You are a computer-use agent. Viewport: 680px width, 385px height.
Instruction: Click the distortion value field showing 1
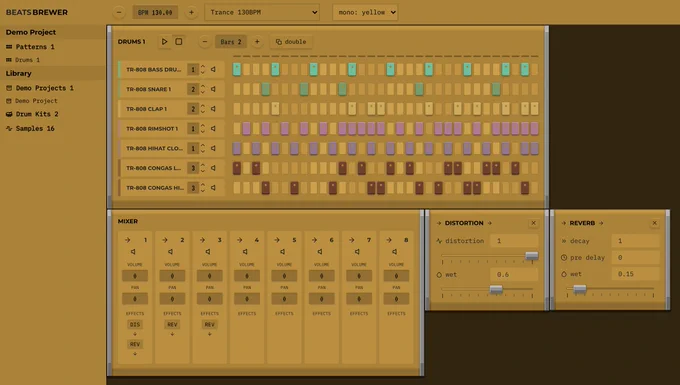[514, 241]
